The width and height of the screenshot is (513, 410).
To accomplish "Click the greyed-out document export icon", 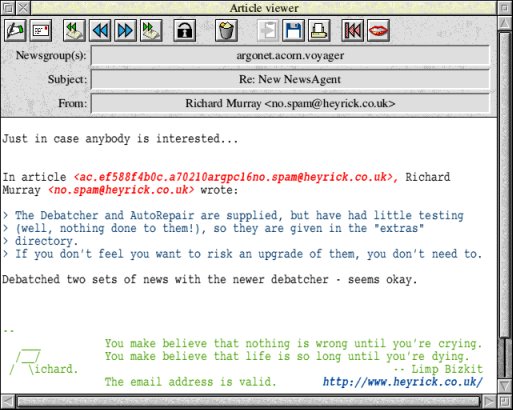I will coord(268,30).
